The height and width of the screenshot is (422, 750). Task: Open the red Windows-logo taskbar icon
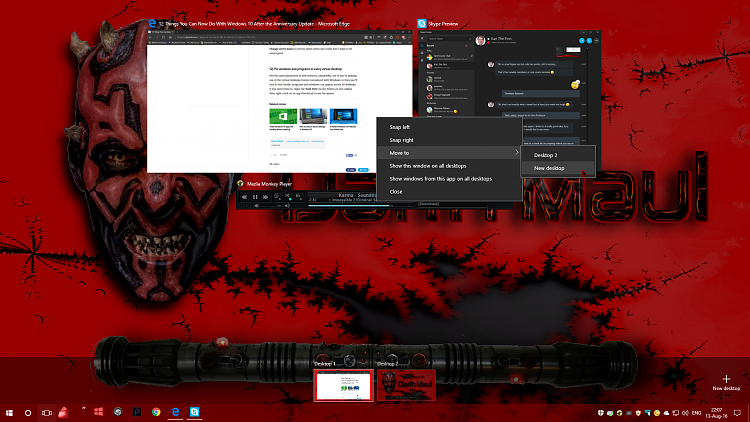(99, 412)
